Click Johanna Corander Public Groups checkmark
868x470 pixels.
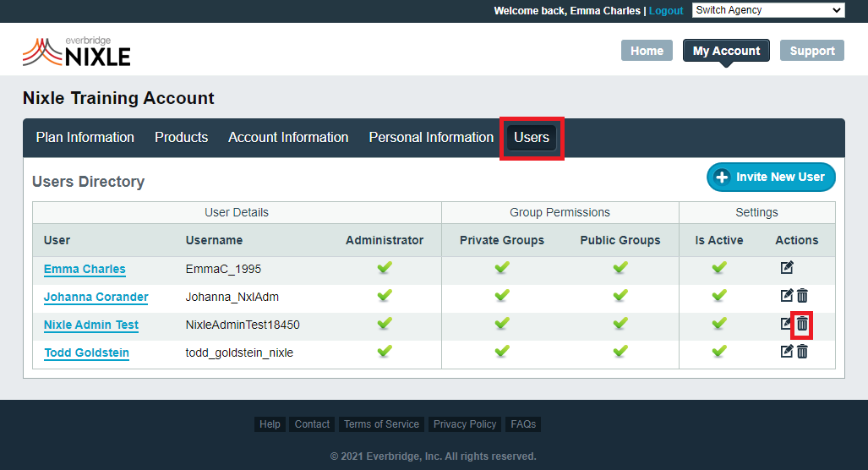pyautogui.click(x=620, y=296)
